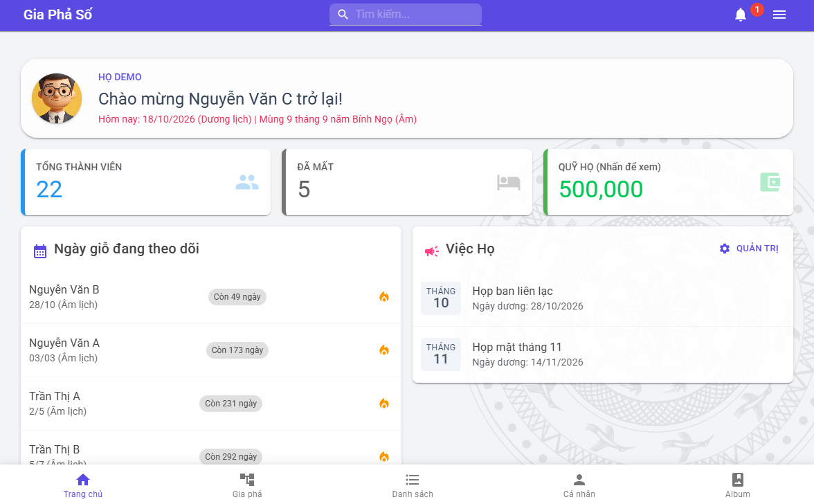Click the member count 22

(x=49, y=189)
